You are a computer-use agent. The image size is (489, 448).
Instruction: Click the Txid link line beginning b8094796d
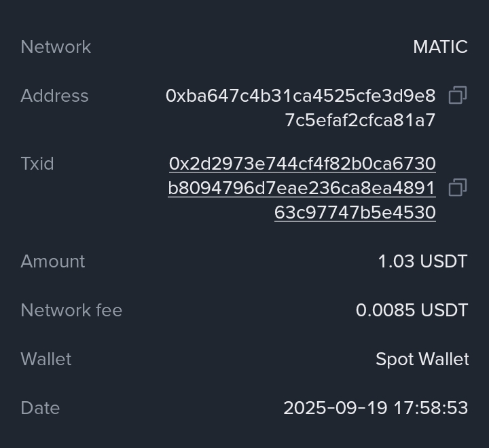pos(302,188)
